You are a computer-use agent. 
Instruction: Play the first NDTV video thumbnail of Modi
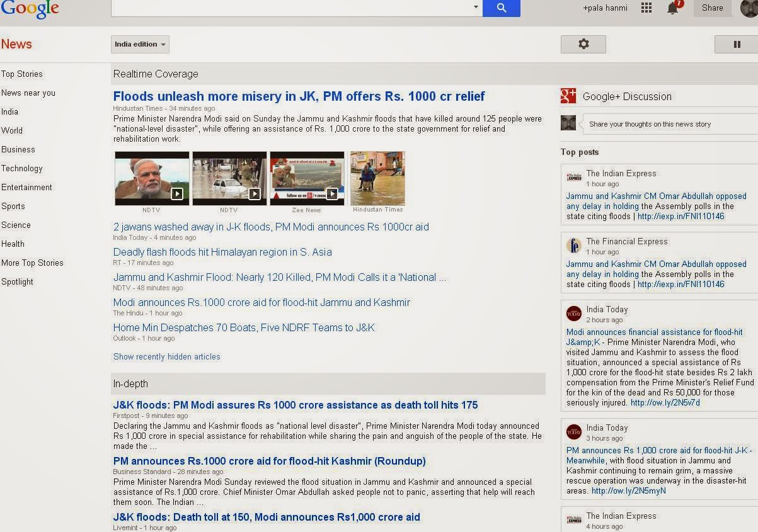tap(152, 178)
